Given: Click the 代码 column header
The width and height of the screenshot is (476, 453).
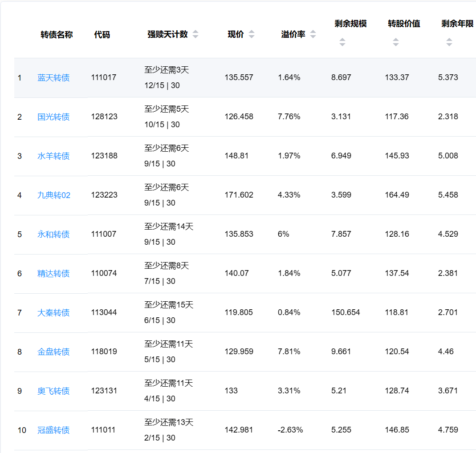Looking at the screenshot, I should [102, 35].
